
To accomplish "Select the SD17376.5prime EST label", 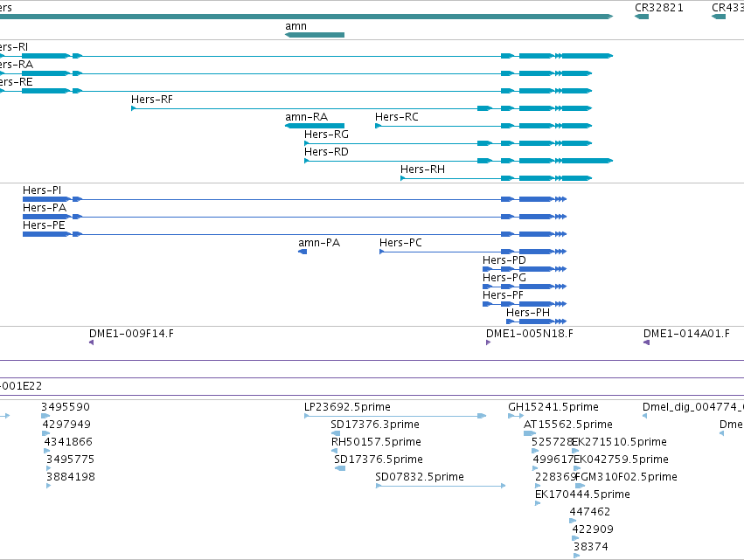I will coord(379,460).
